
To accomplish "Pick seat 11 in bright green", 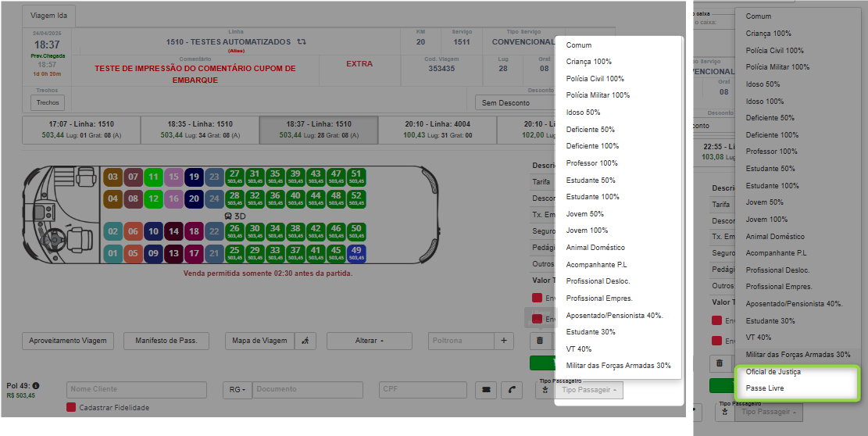I will pos(153,177).
